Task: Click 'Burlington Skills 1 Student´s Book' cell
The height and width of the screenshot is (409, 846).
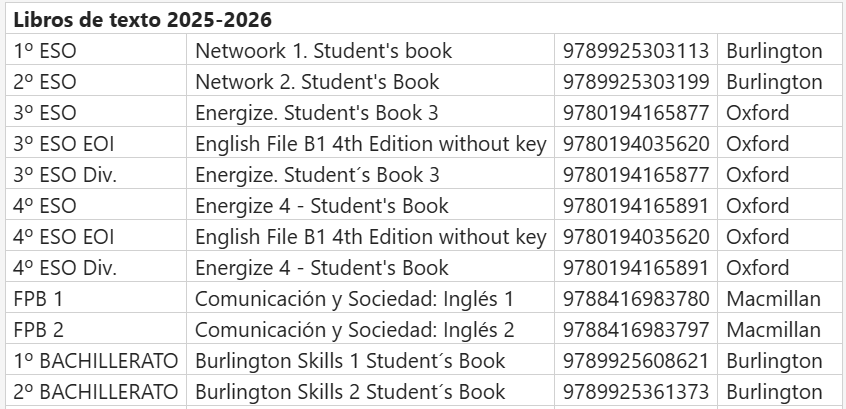Action: (350, 361)
